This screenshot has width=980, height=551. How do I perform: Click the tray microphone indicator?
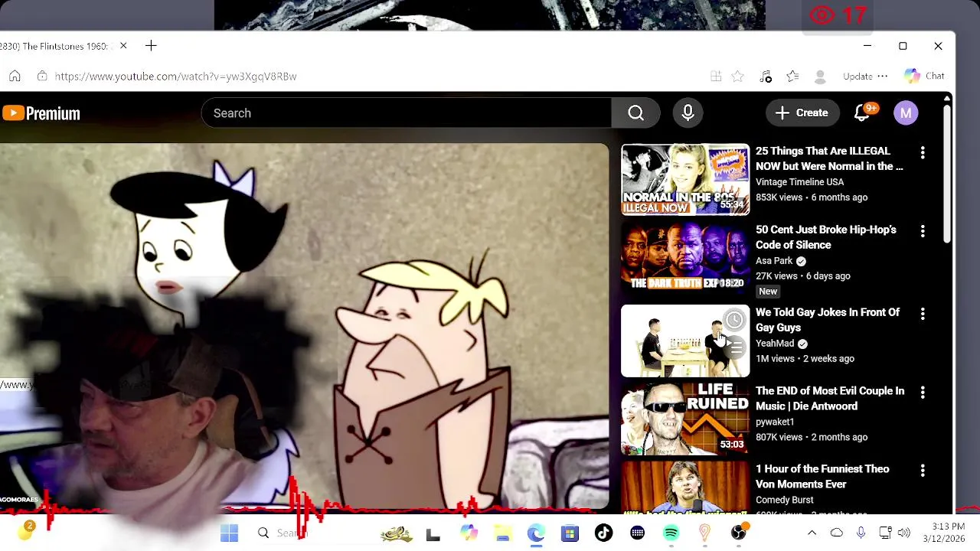point(861,533)
